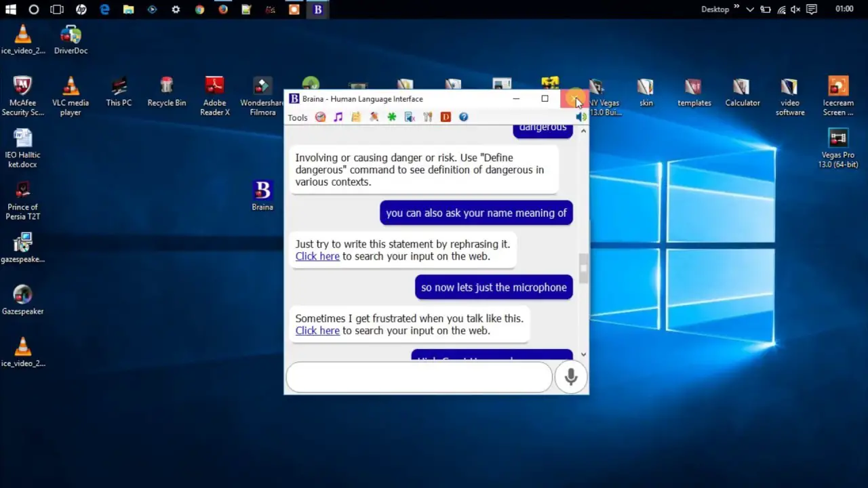
Task: Open the HP icon on taskbar
Action: [81, 9]
